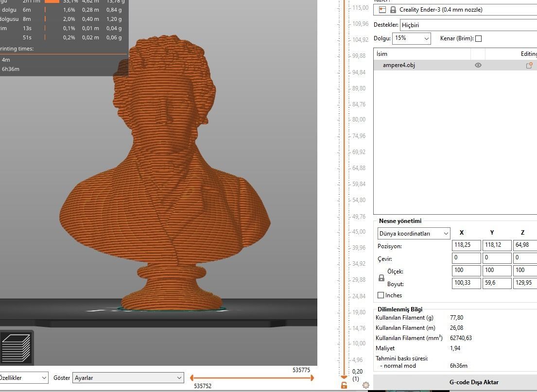Click the 99,88 tick on the layer ruler
537x392 pixels.
[x=359, y=55]
